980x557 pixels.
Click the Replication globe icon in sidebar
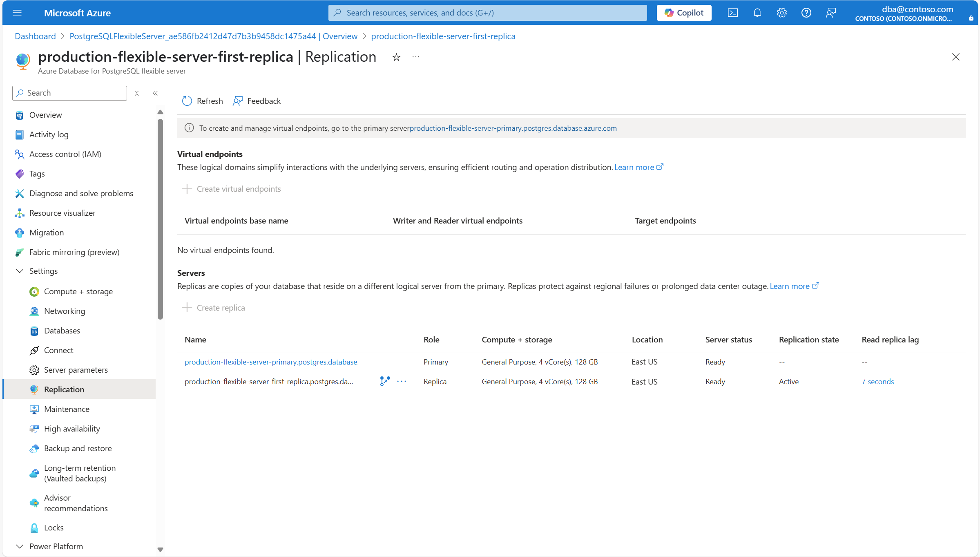pyautogui.click(x=34, y=389)
